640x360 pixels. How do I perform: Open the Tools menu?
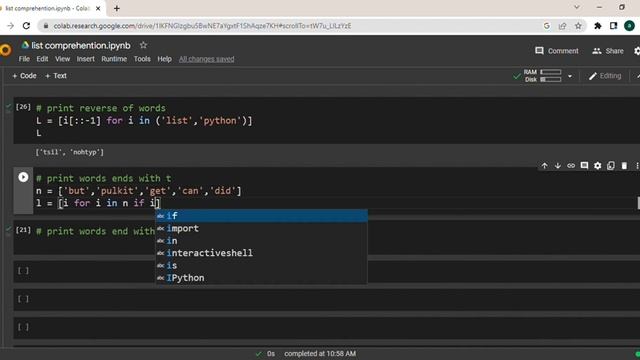(x=142, y=59)
